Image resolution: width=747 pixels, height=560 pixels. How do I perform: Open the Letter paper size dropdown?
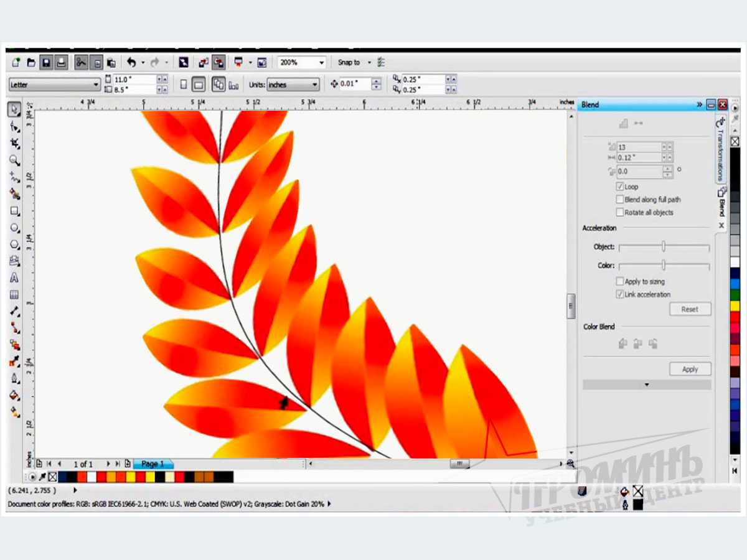(x=96, y=85)
